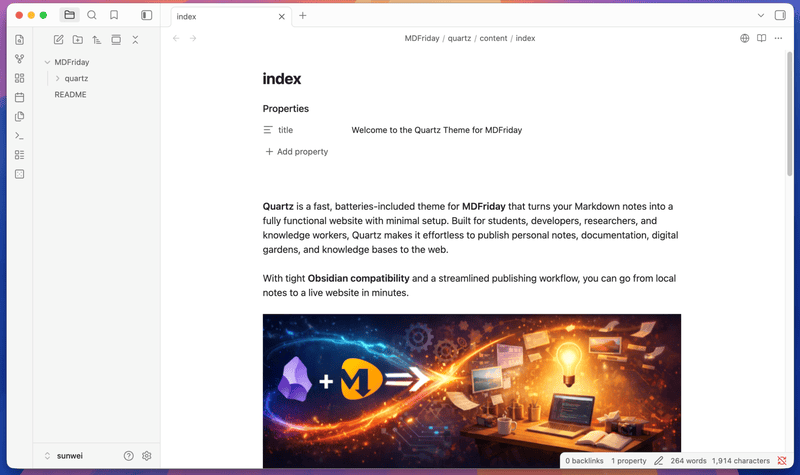Click 1 property in status bar
800x475 pixels.
[629, 461]
